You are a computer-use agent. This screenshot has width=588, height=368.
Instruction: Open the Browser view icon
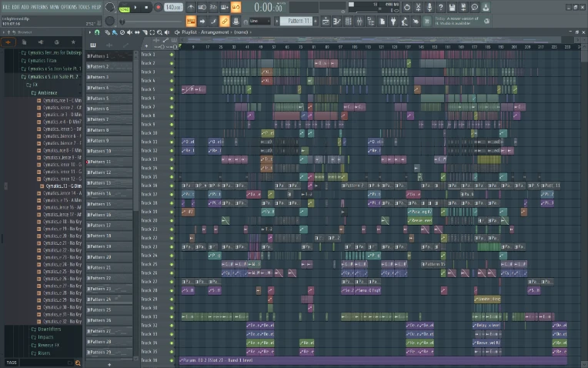point(371,22)
